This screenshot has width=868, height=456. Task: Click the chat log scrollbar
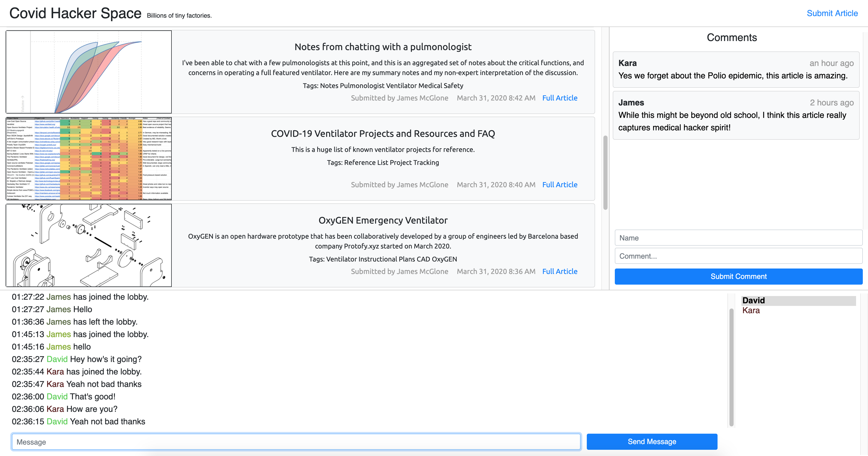point(731,368)
